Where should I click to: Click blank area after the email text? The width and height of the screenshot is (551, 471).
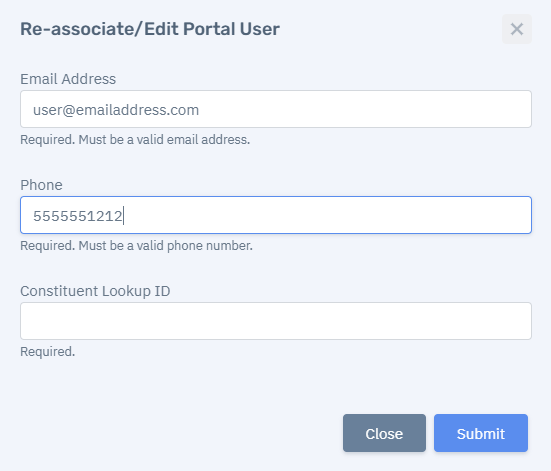click(x=364, y=109)
